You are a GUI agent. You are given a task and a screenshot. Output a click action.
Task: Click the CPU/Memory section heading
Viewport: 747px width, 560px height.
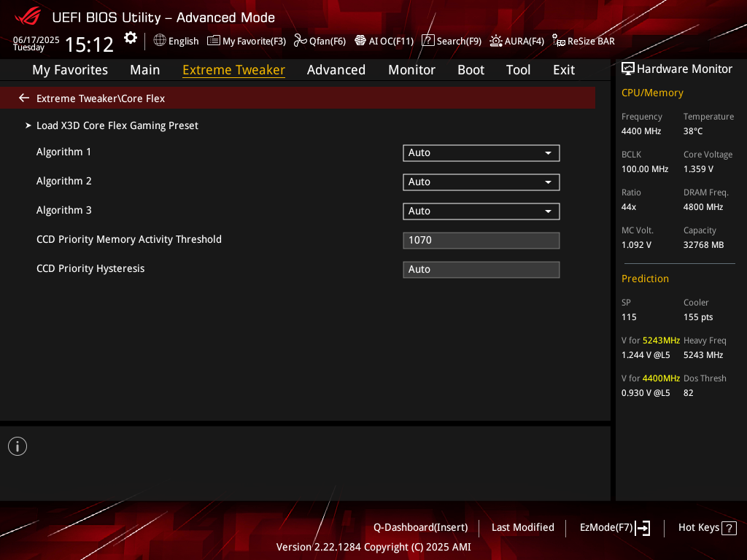pos(652,93)
